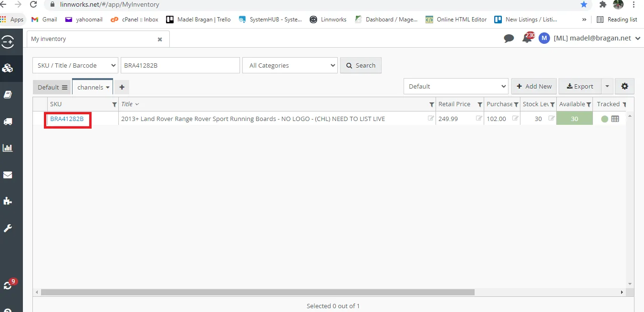Viewport: 644px width, 312px height.
Task: Filter the Purchase price column
Action: point(516,104)
